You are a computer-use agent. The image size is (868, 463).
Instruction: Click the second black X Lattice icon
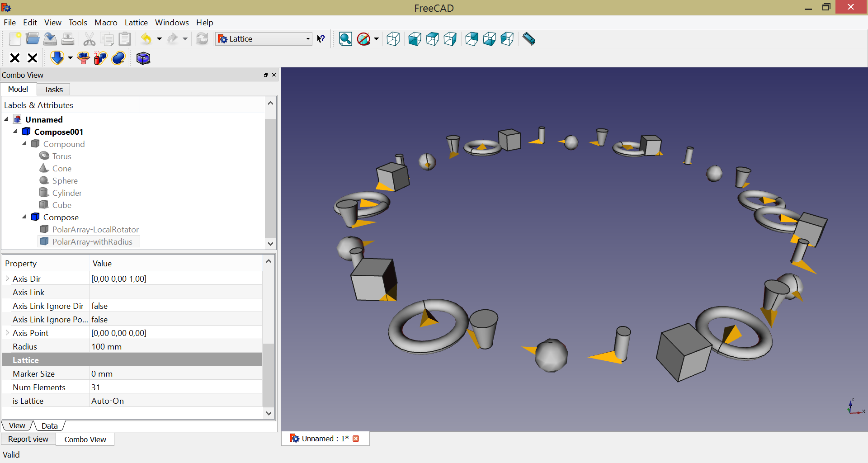point(33,58)
